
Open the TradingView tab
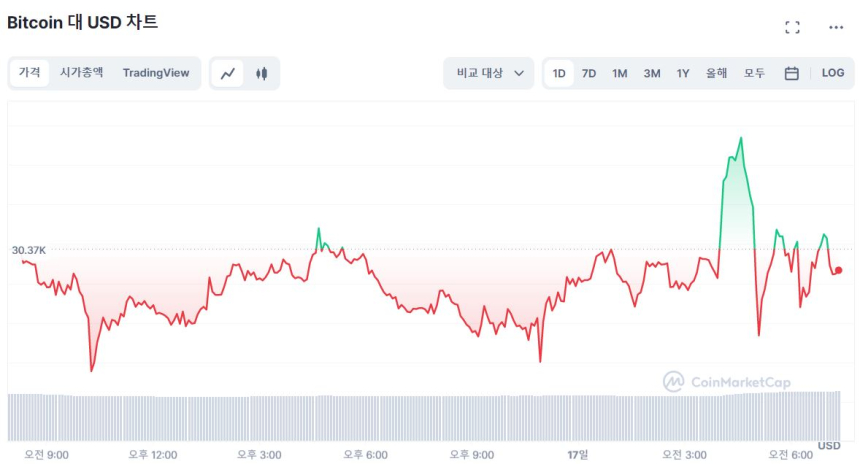coord(156,73)
